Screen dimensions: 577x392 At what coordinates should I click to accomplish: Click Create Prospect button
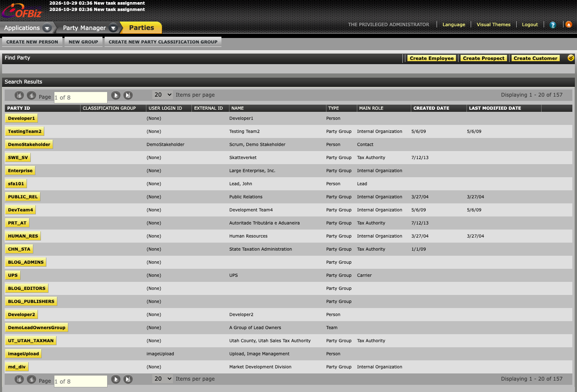pos(483,58)
